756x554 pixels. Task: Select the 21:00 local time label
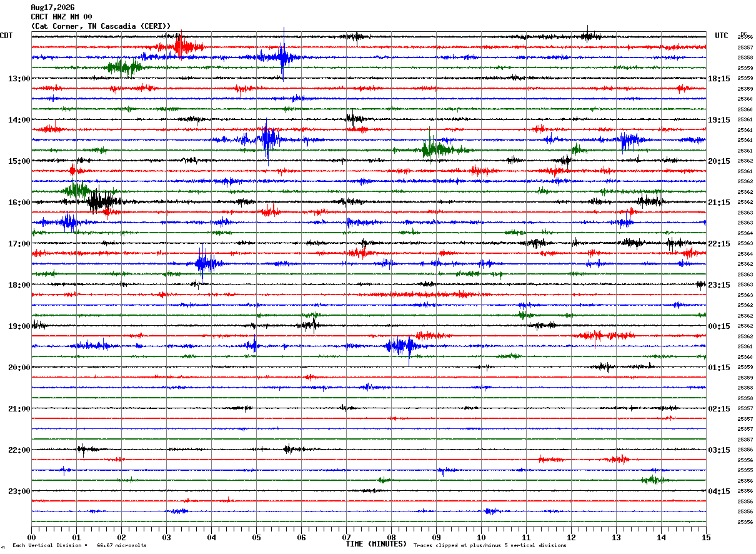pyautogui.click(x=19, y=409)
